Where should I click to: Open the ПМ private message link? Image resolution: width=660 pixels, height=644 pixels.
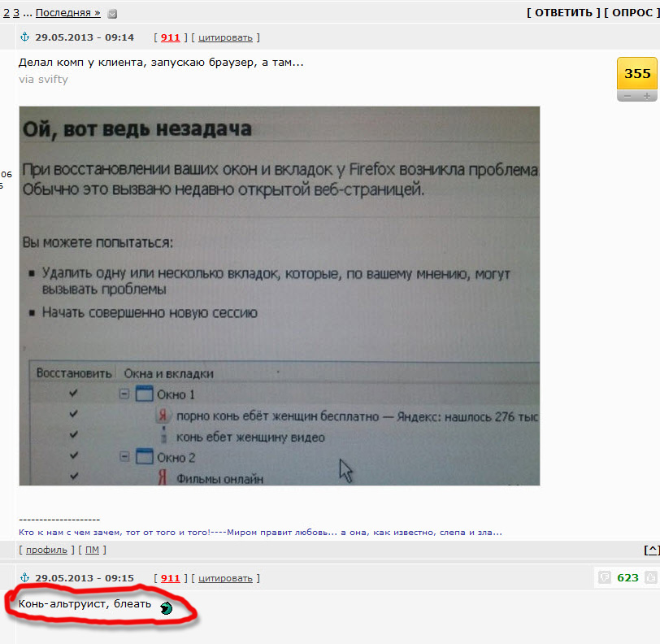coord(92,550)
